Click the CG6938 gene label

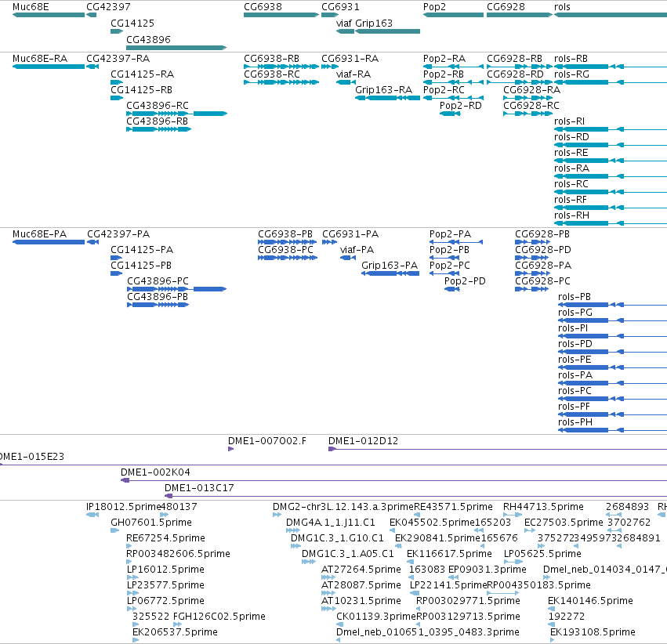tap(263, 7)
